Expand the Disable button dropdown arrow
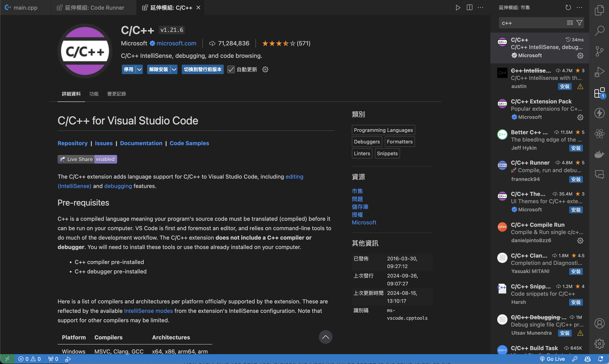Viewport: 609px width, 364px height. click(x=139, y=69)
